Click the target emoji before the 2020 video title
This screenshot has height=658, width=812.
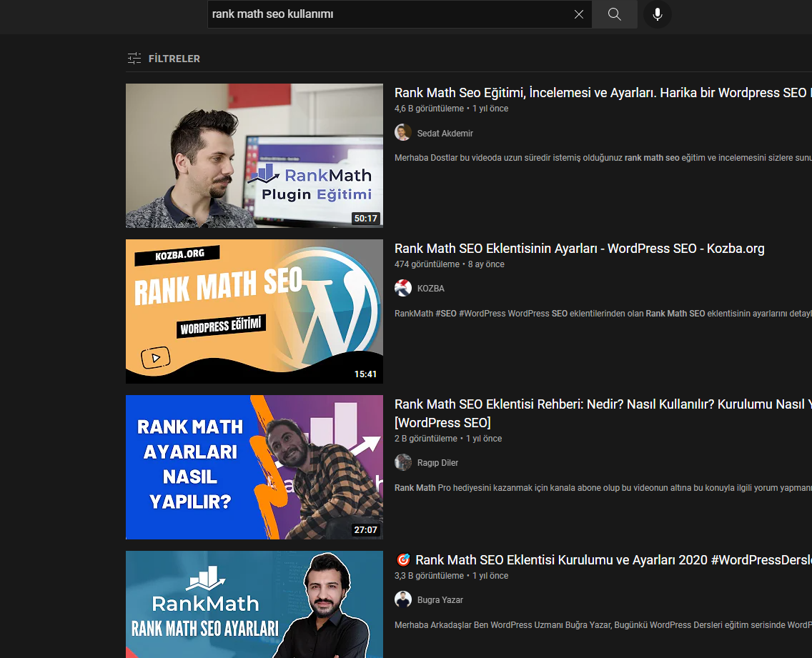pyautogui.click(x=403, y=559)
